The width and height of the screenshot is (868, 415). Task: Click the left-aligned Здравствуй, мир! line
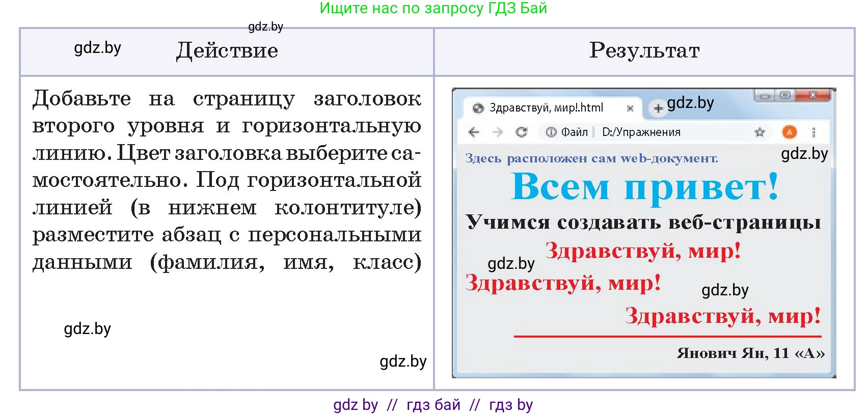click(x=563, y=283)
